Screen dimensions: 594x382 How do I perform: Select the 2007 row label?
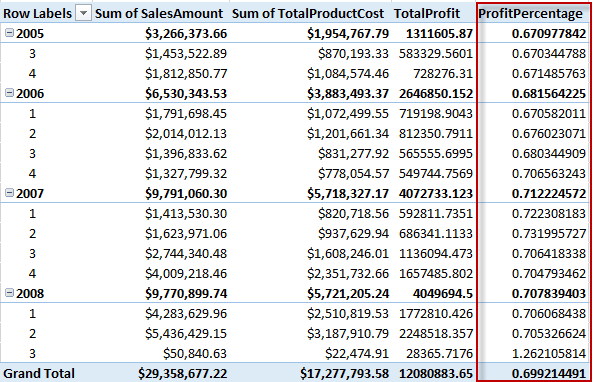point(30,194)
